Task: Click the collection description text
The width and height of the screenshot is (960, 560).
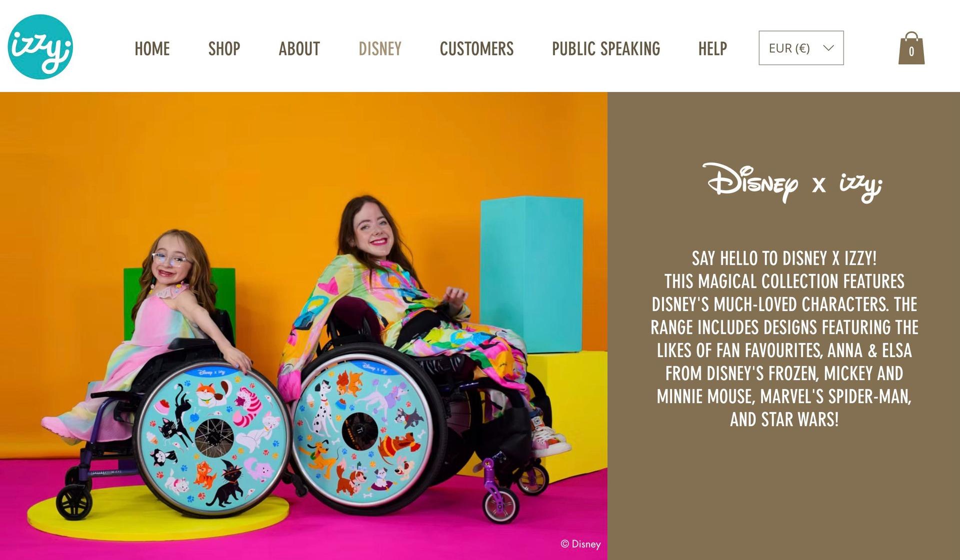Action: click(x=784, y=339)
